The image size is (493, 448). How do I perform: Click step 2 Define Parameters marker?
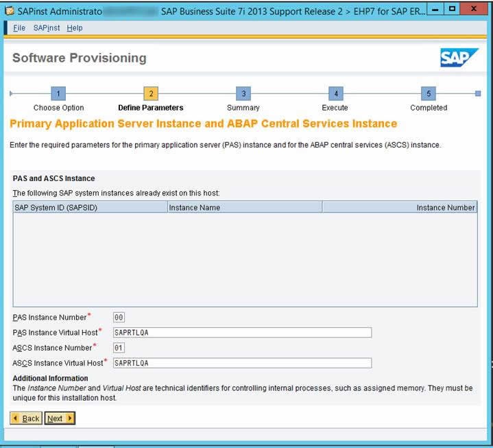pyautogui.click(x=151, y=93)
